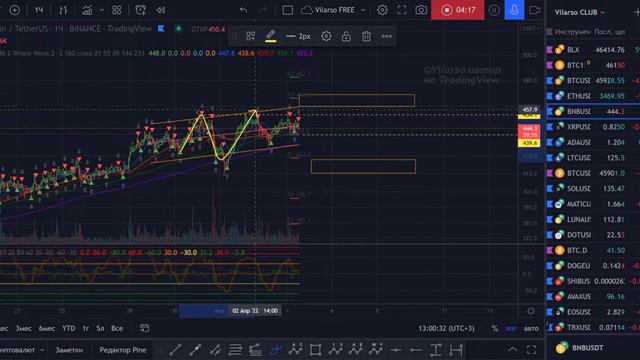Select BTC.D row in watchlist
The image size is (640, 360).
point(593,250)
